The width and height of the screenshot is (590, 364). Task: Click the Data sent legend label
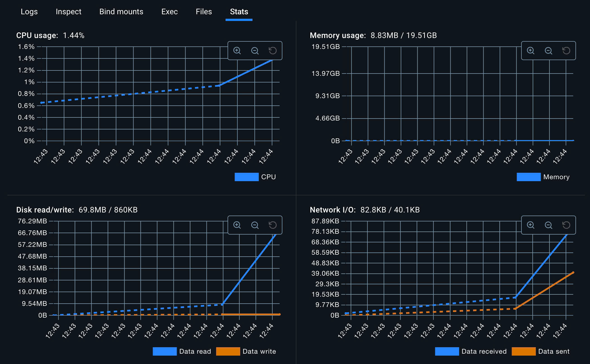pyautogui.click(x=554, y=351)
